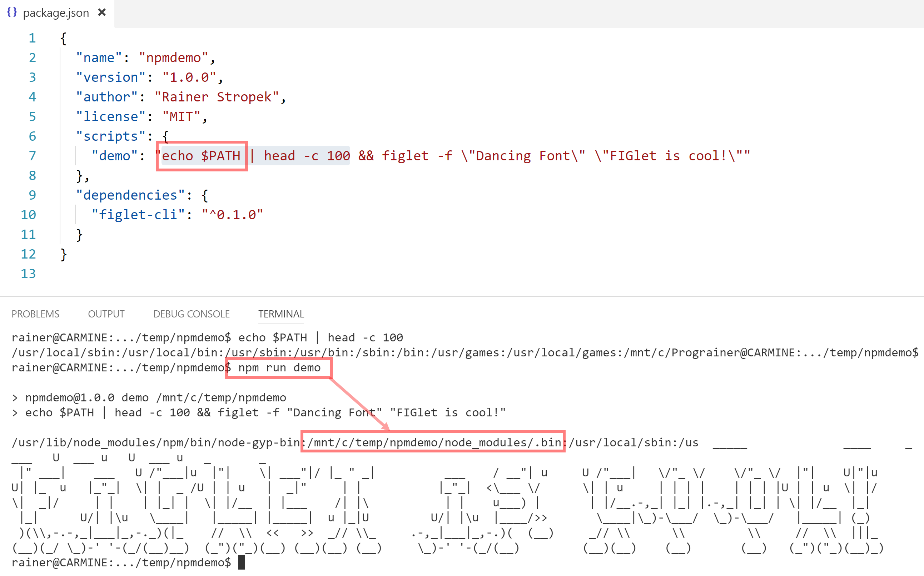
Task: Click line number 1 in the gutter
Action: pos(33,38)
